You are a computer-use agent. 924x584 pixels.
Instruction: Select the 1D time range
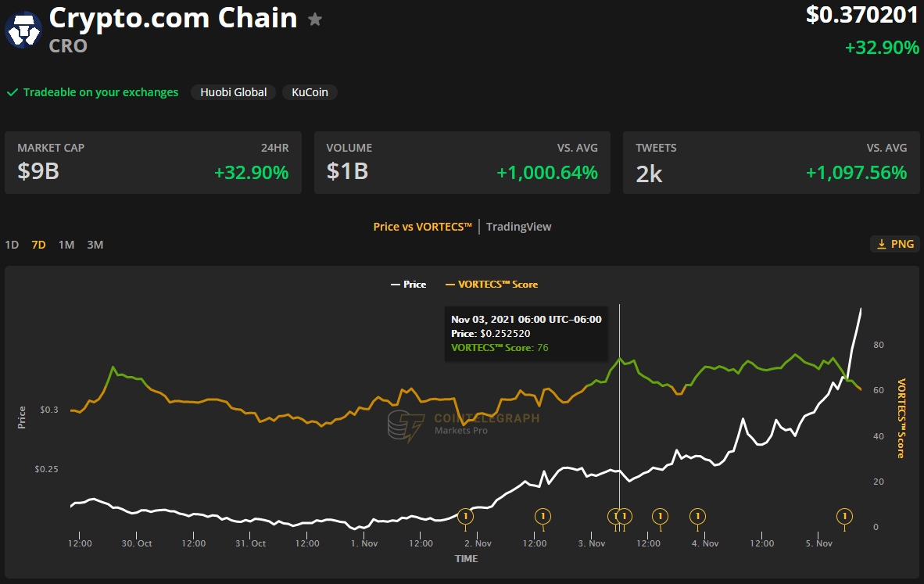tap(12, 245)
